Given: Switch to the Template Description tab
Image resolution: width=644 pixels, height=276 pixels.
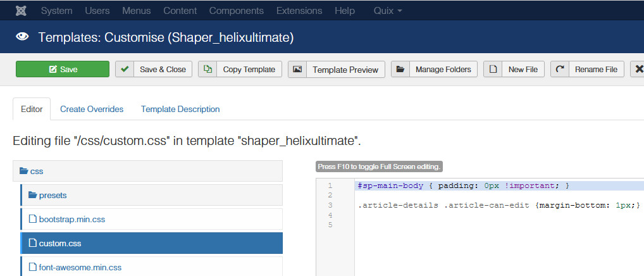Looking at the screenshot, I should pyautogui.click(x=180, y=109).
